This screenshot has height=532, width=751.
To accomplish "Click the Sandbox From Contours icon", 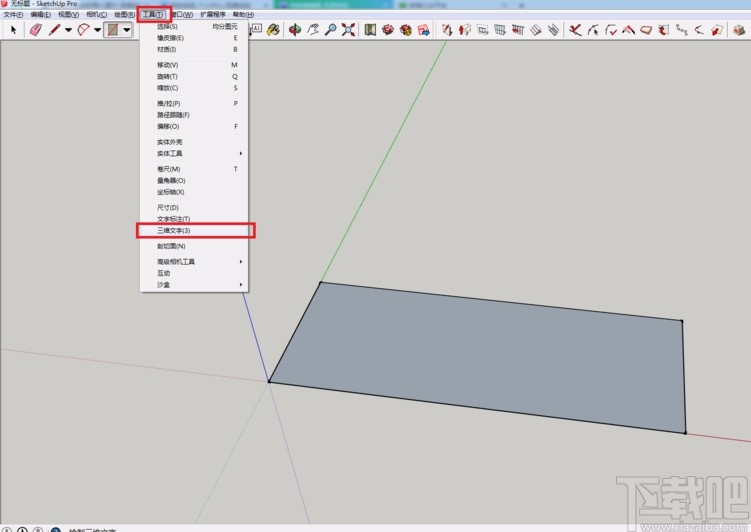I will [x=447, y=30].
